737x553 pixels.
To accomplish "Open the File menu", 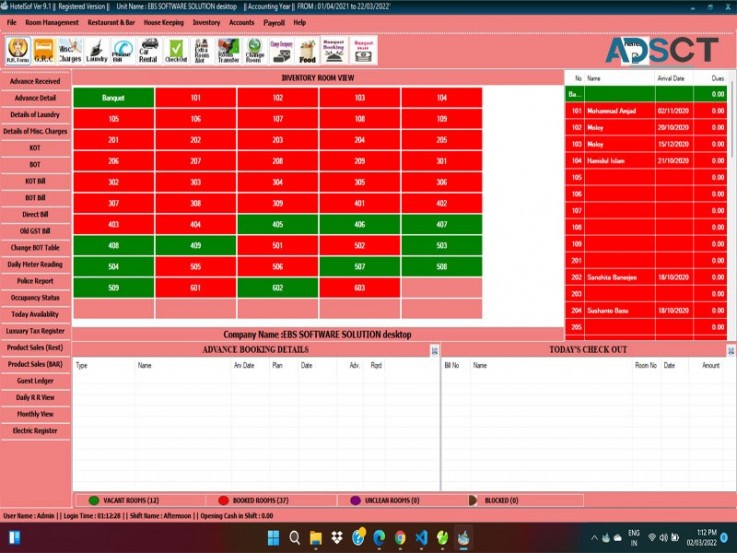I will pos(12,23).
